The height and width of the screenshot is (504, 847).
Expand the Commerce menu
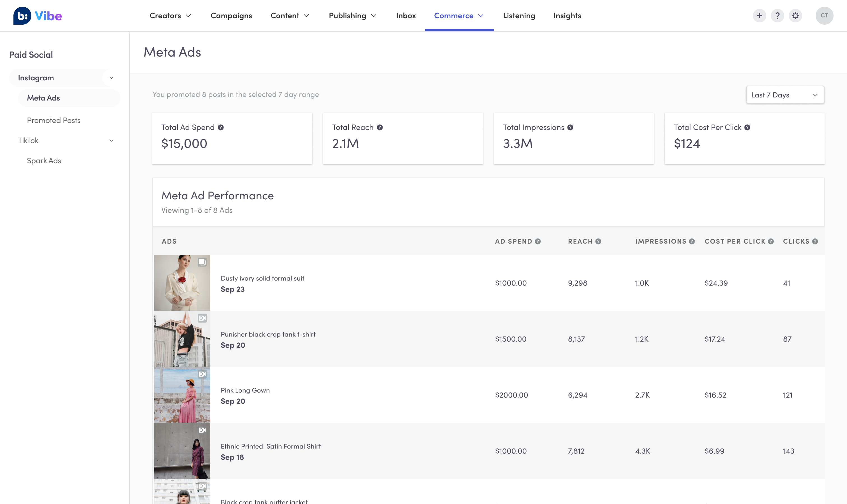(x=459, y=16)
